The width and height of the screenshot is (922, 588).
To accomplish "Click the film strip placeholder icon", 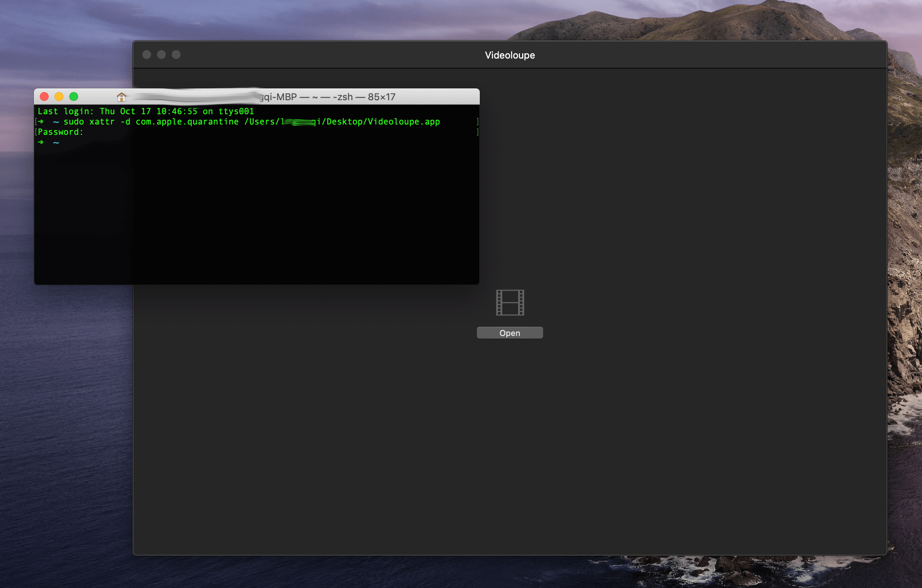I will (x=510, y=302).
